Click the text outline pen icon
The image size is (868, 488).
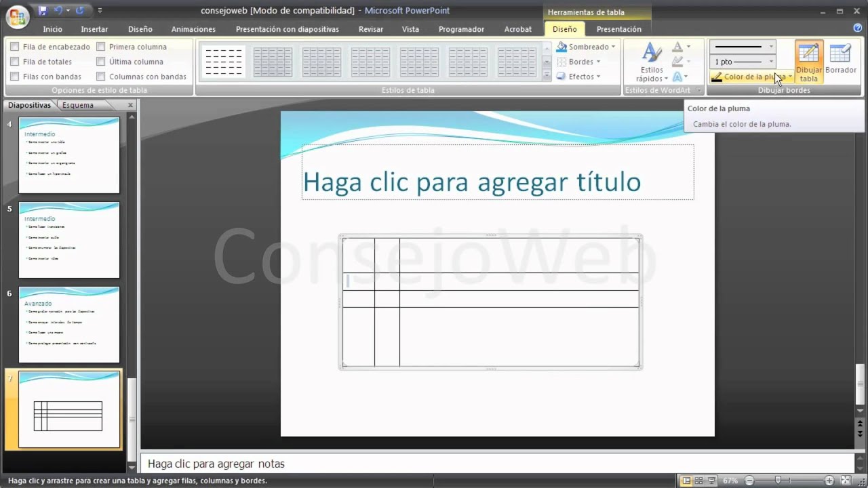coord(677,62)
